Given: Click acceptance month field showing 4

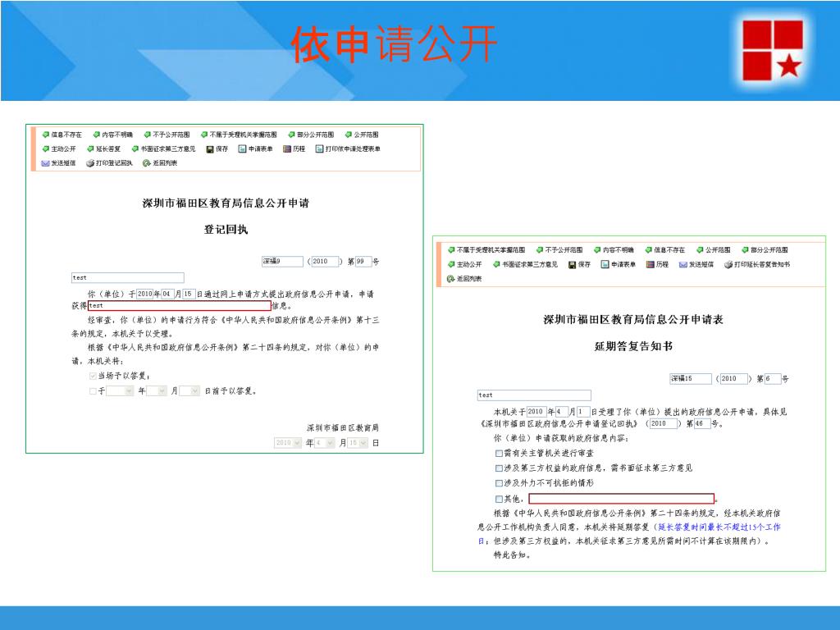Looking at the screenshot, I should 561,412.
